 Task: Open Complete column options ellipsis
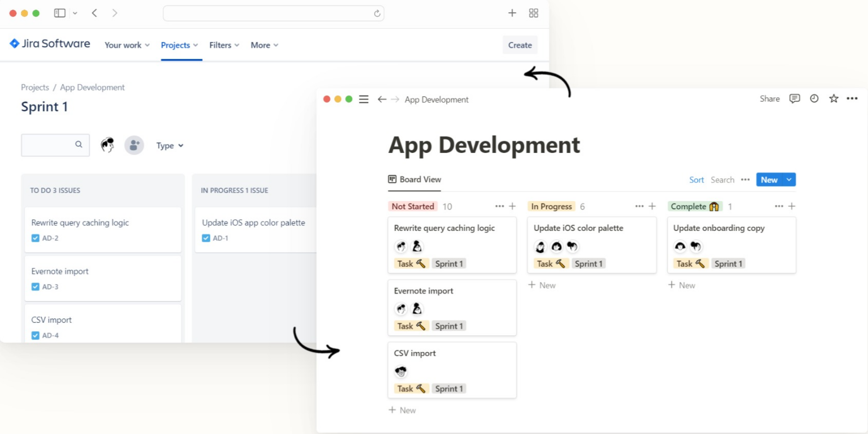tap(779, 206)
